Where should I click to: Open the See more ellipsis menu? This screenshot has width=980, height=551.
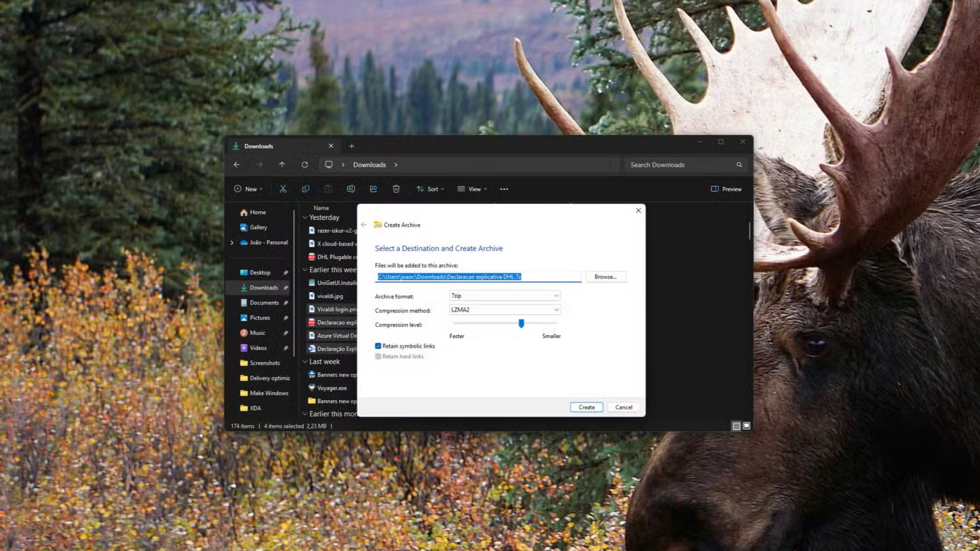504,189
